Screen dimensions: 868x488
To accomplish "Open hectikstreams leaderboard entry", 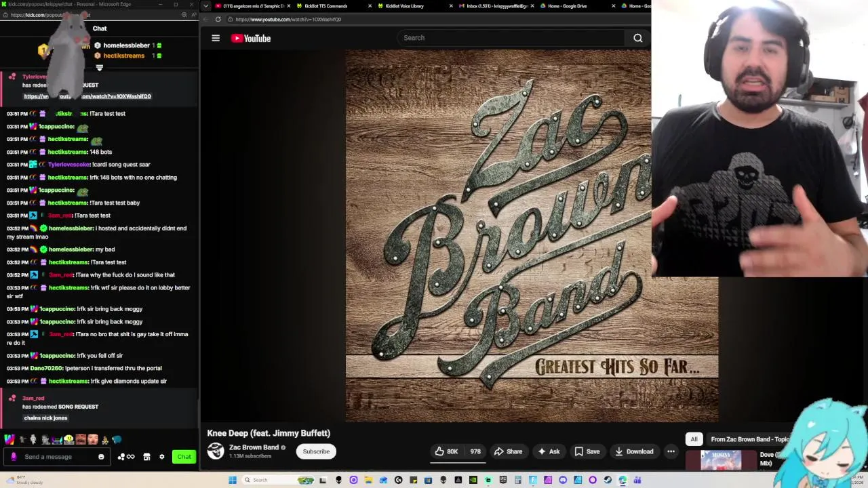I will tap(127, 56).
